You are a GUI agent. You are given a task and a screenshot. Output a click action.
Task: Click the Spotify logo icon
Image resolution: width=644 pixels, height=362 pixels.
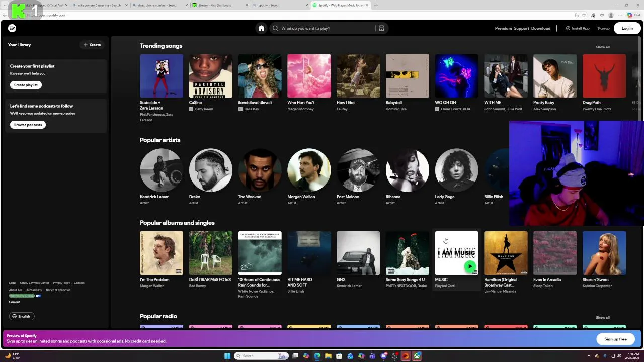12,28
